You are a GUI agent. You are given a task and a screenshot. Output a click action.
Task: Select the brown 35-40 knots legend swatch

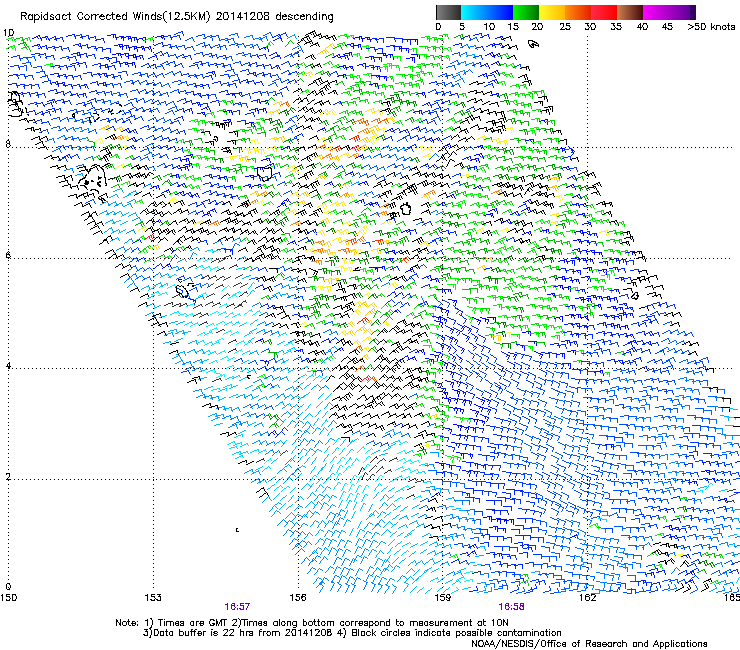(x=630, y=12)
